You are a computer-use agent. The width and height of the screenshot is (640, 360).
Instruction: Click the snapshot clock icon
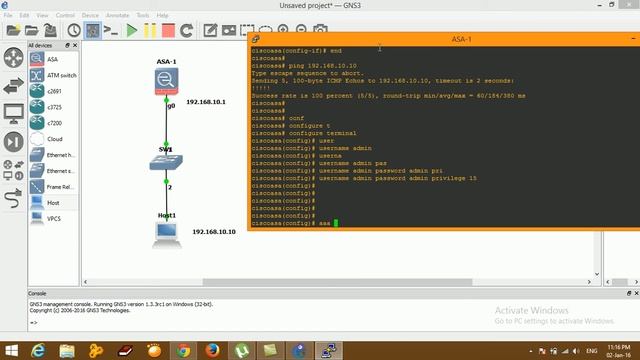pos(74,30)
